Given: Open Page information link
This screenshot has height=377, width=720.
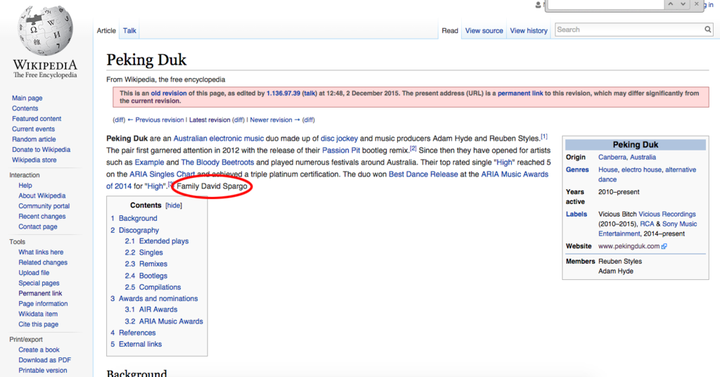Looking at the screenshot, I should click(x=43, y=304).
